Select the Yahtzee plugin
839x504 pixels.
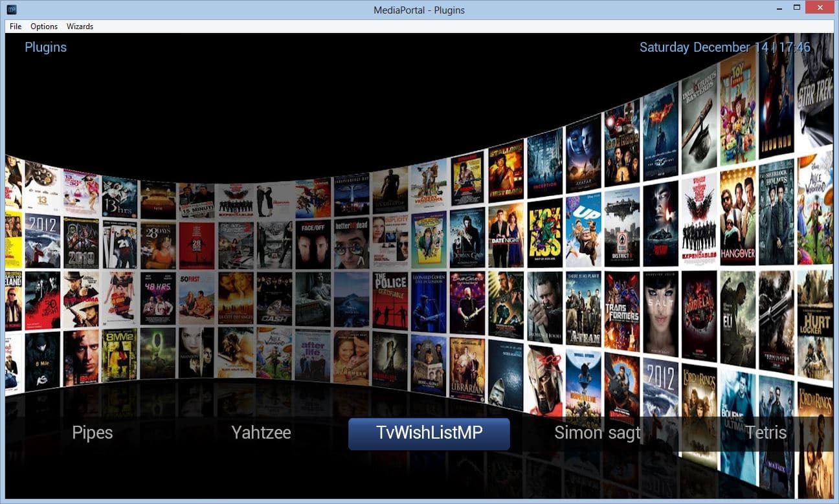261,433
